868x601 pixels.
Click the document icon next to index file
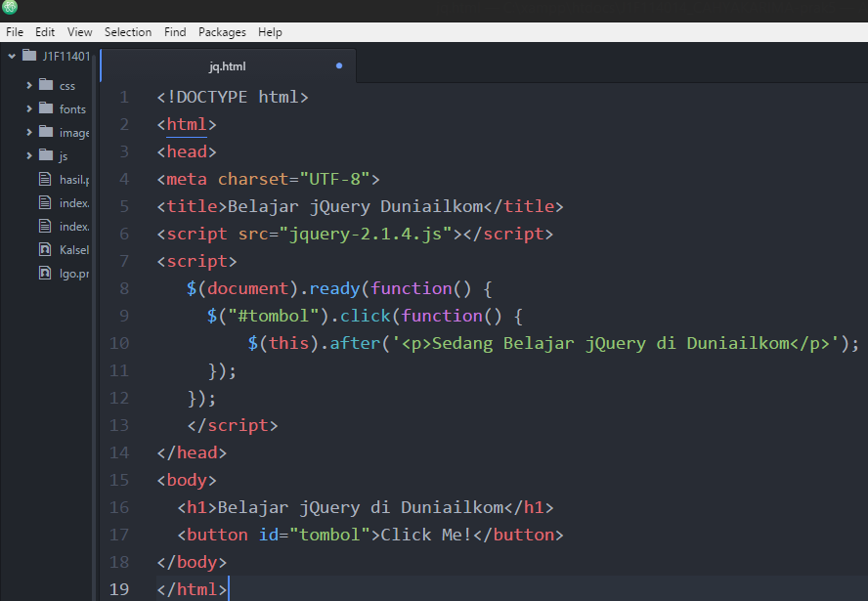[x=43, y=202]
